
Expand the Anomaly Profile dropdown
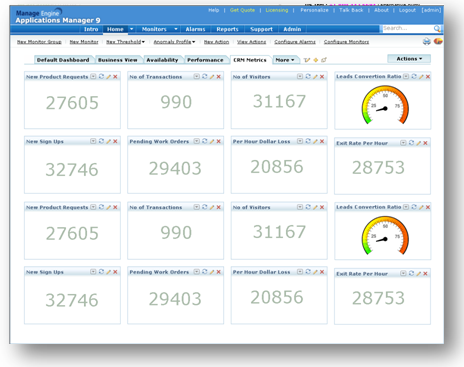pyautogui.click(x=193, y=42)
